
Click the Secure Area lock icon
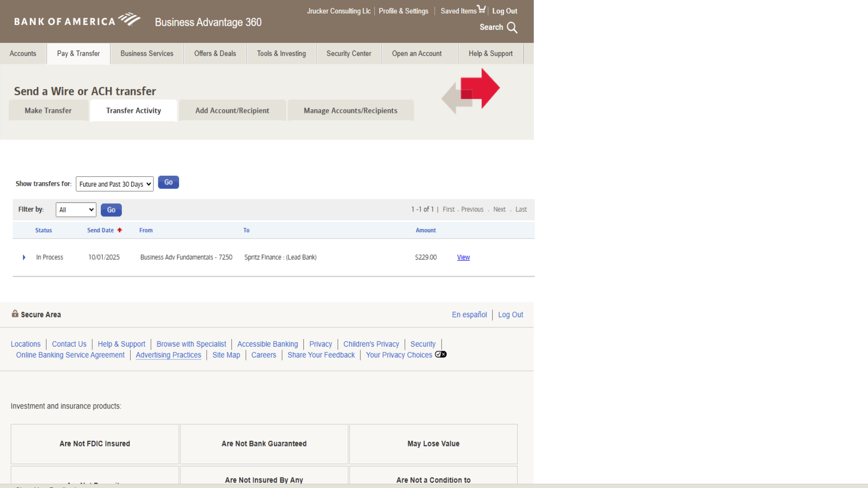(x=15, y=314)
